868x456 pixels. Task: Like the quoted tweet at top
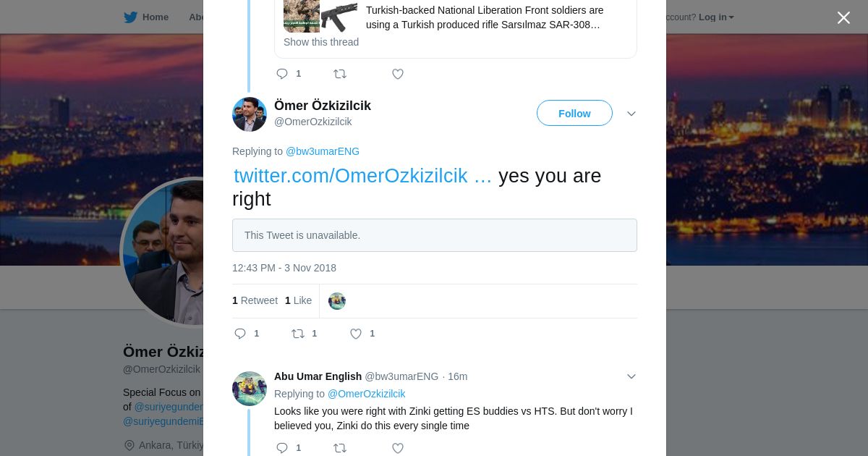[x=398, y=74]
